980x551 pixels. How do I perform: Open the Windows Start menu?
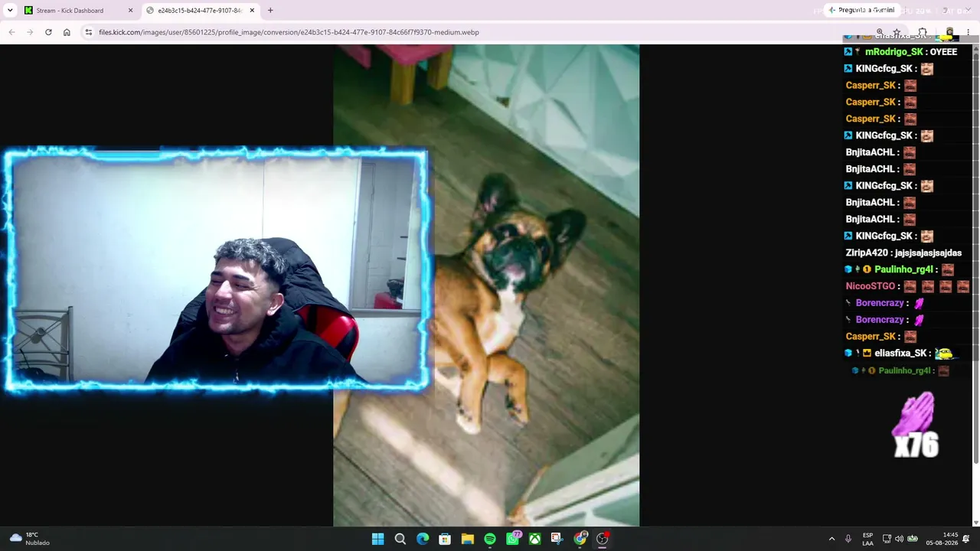coord(377,540)
